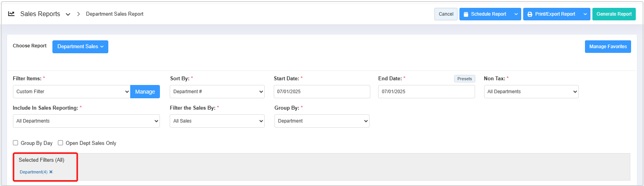Open the Filter Items dropdown
Screen dimensions: 644x186
pos(72,92)
